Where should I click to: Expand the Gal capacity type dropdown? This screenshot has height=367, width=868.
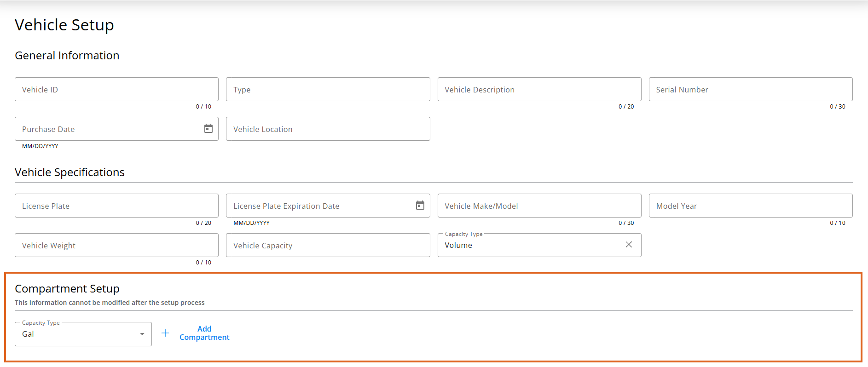click(x=142, y=334)
